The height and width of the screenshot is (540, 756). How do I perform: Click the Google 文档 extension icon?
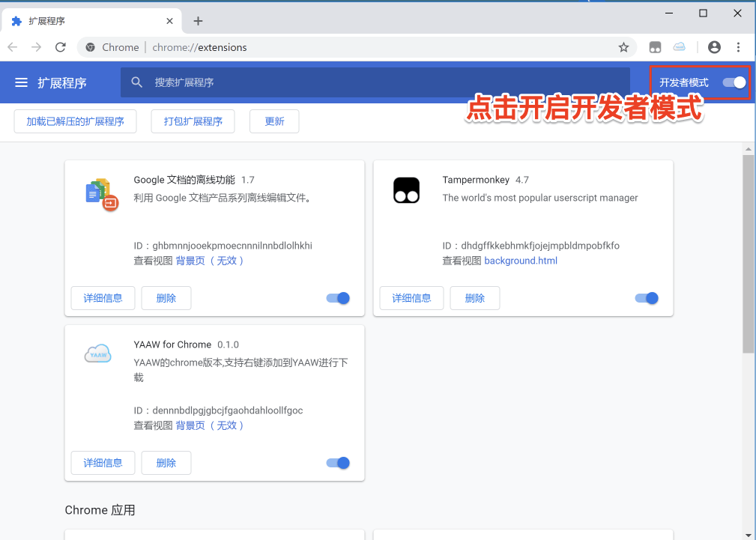tap(102, 194)
